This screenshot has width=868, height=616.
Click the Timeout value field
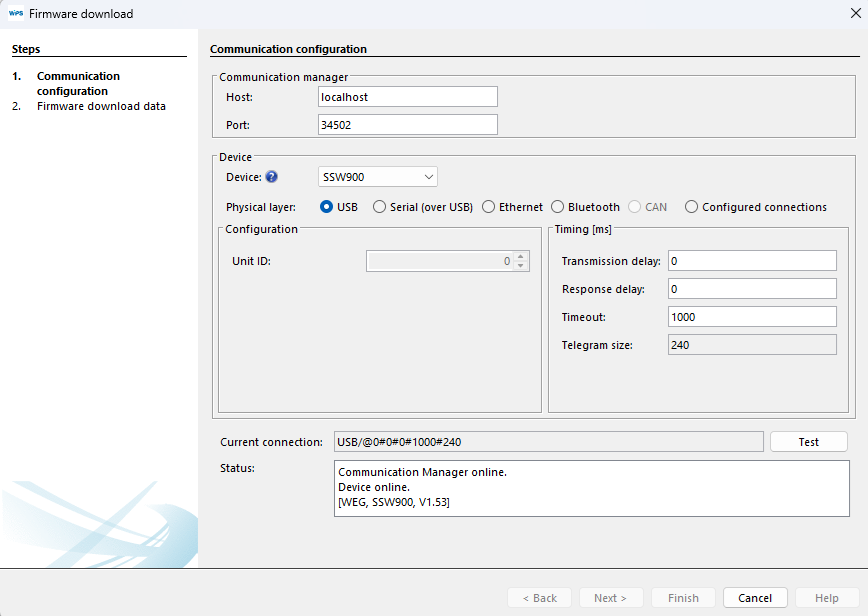(x=751, y=317)
